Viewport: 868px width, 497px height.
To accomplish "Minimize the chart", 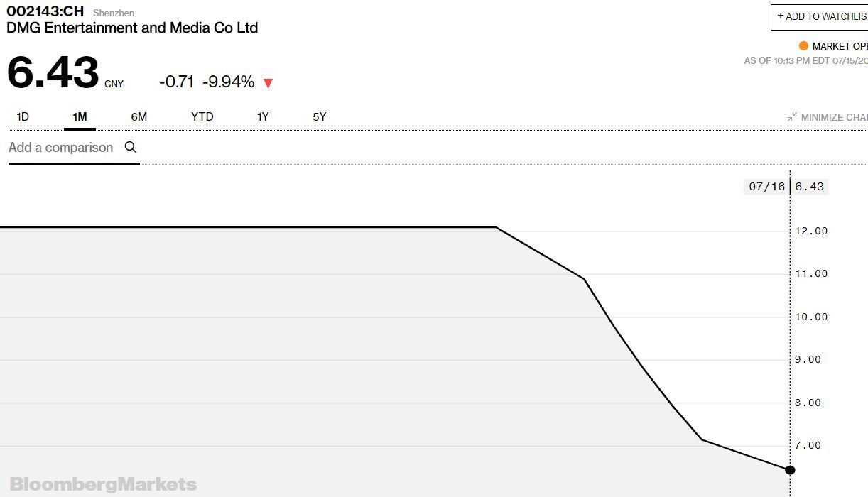I will tap(828, 117).
